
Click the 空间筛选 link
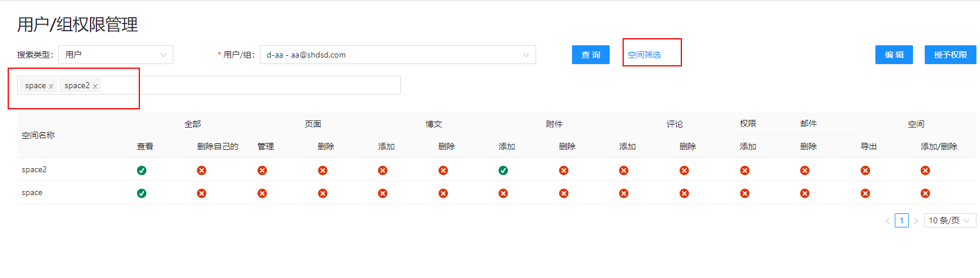[644, 55]
